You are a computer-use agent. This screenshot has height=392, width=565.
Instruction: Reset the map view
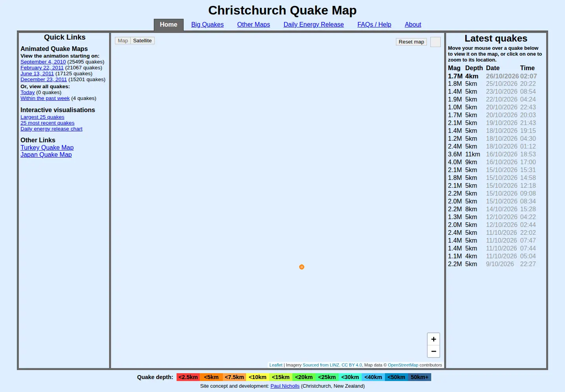click(x=411, y=42)
